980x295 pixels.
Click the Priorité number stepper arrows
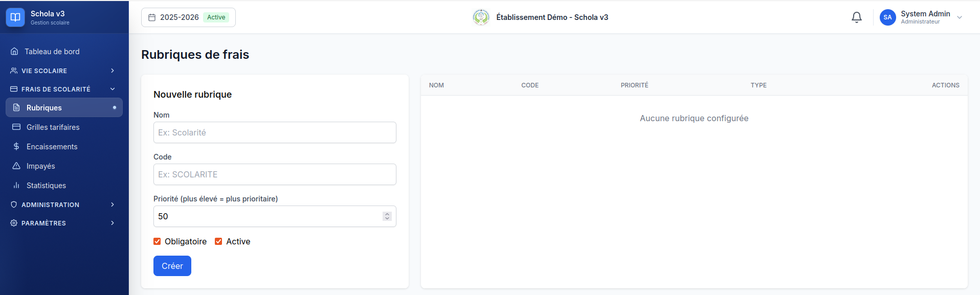click(x=387, y=216)
